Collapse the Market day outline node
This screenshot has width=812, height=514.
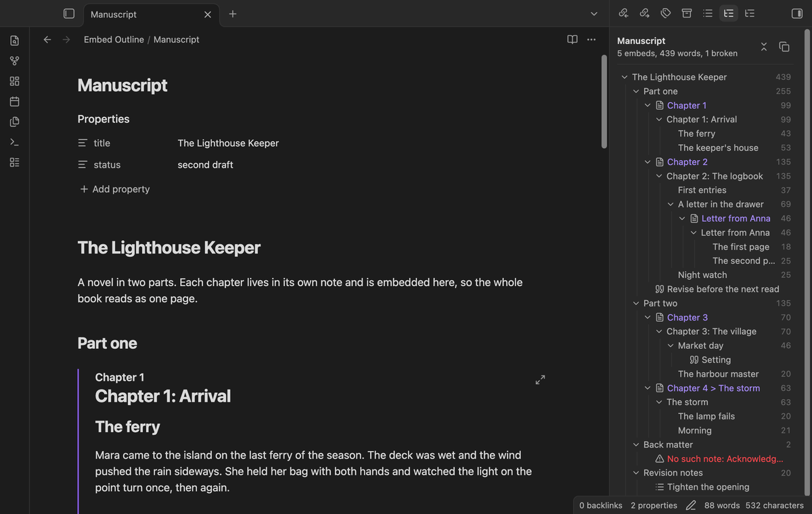coord(671,346)
